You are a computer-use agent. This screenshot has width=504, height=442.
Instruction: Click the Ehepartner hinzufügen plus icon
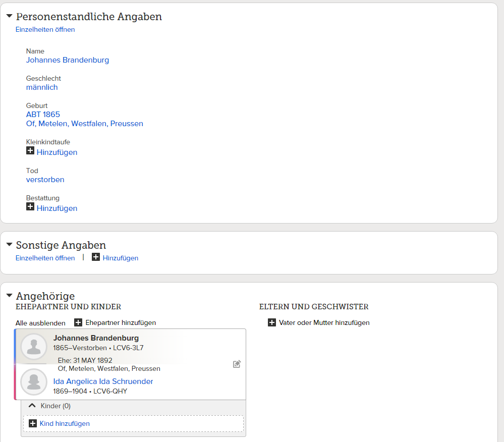click(x=78, y=322)
